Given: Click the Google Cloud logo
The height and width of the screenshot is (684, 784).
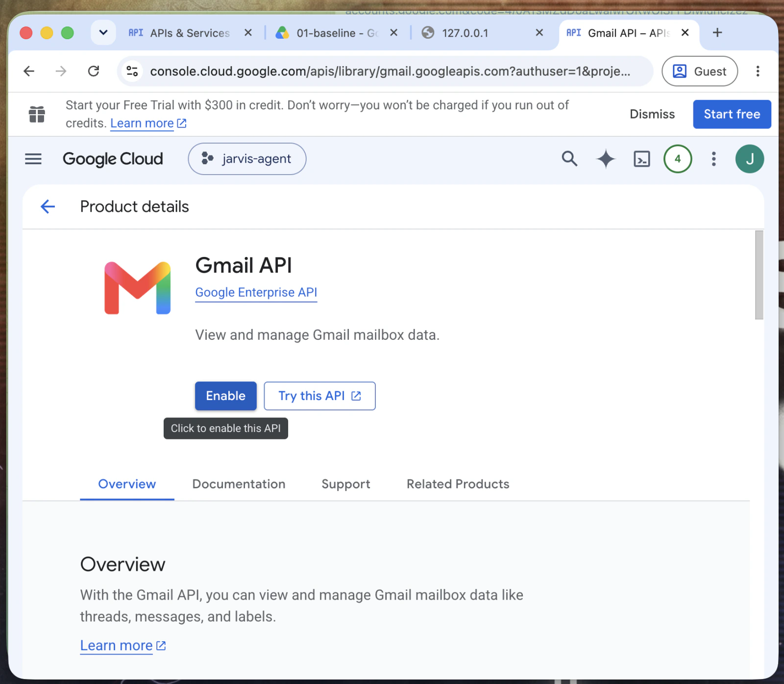Looking at the screenshot, I should tap(113, 159).
